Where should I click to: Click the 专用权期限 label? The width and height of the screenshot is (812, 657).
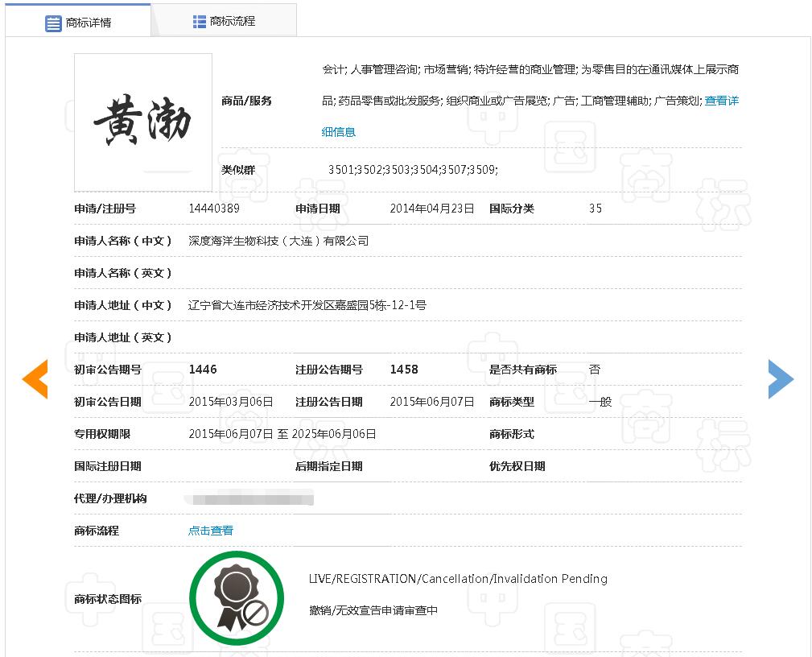click(x=102, y=434)
